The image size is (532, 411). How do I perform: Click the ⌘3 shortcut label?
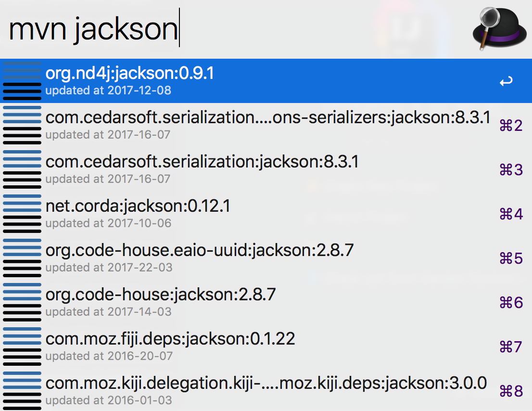pyautogui.click(x=511, y=170)
